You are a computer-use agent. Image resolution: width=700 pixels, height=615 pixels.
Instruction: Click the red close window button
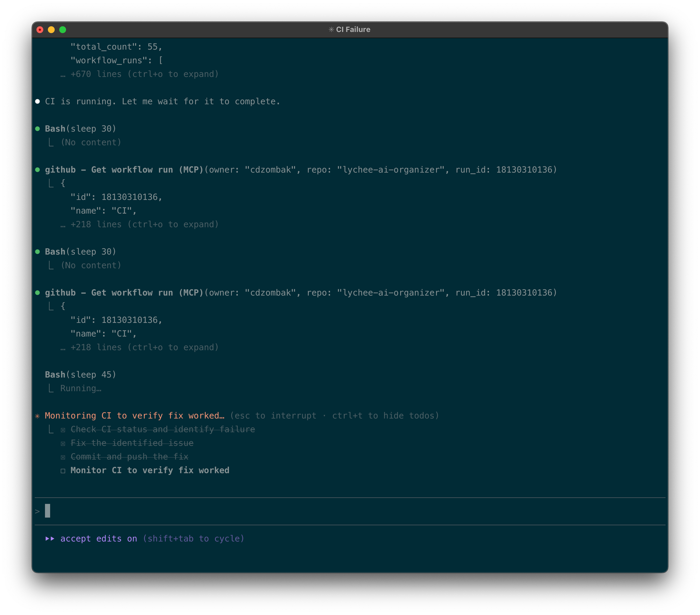[x=40, y=30]
